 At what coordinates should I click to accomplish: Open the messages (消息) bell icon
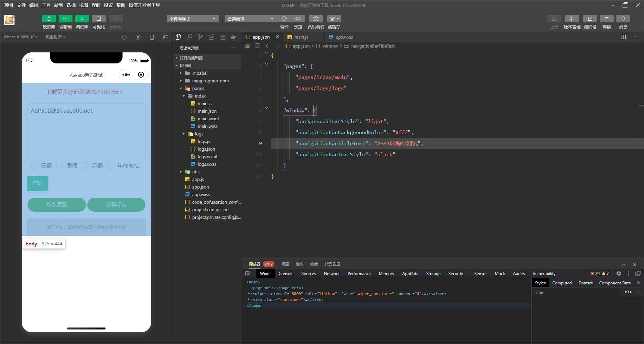623,19
